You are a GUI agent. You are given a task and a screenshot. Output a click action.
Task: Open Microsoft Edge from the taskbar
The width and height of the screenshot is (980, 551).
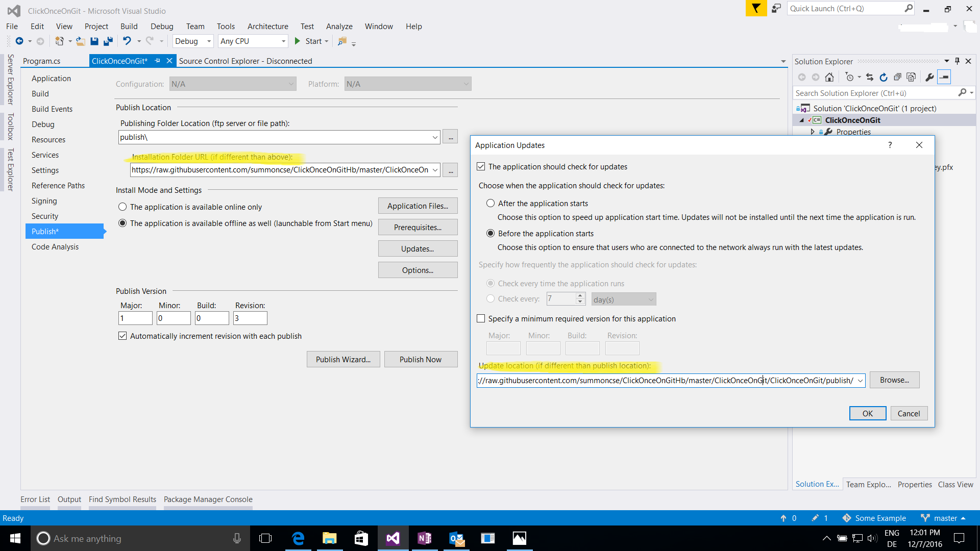[298, 538]
